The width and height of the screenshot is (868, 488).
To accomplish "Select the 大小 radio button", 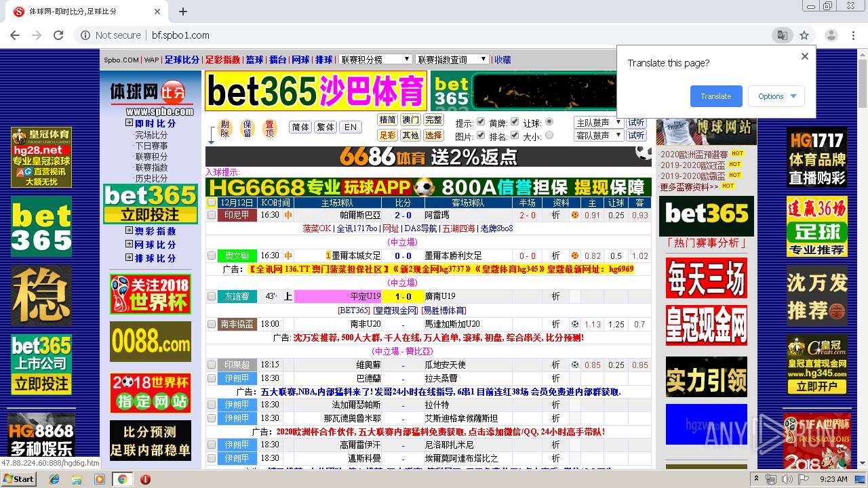I will point(549,135).
